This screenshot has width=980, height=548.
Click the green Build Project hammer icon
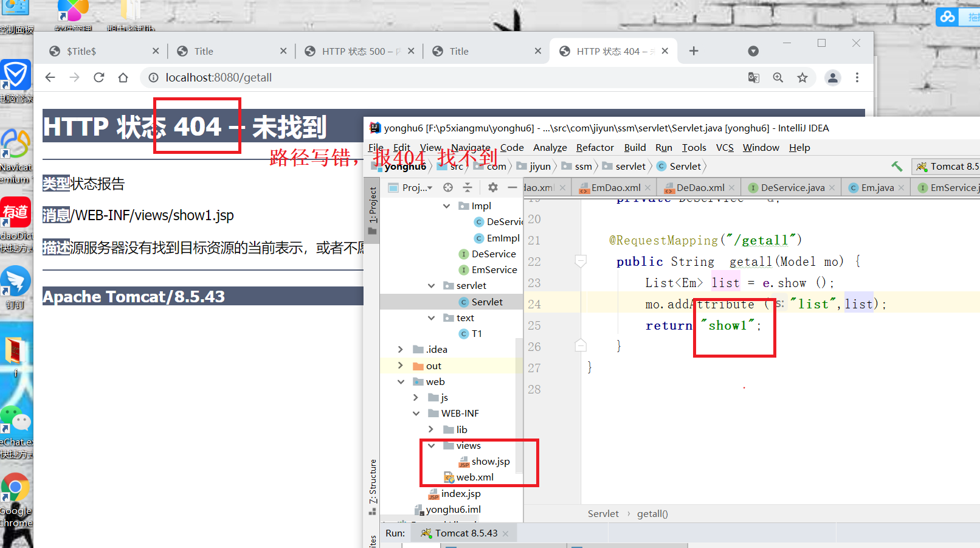pos(897,166)
